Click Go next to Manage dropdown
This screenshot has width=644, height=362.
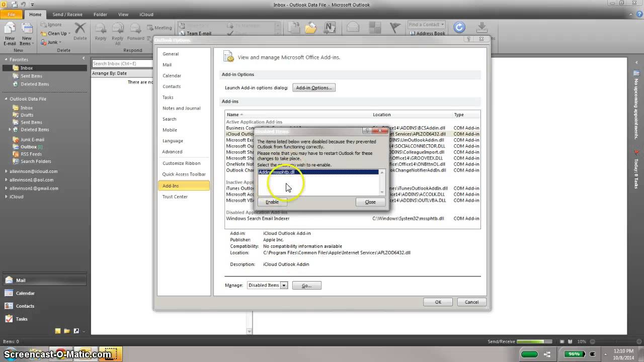click(306, 285)
